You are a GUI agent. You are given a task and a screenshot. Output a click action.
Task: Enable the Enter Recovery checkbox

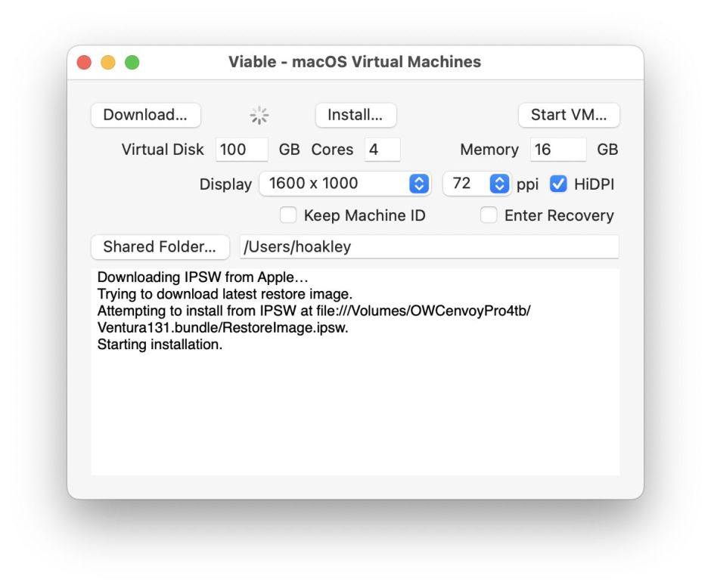(489, 215)
